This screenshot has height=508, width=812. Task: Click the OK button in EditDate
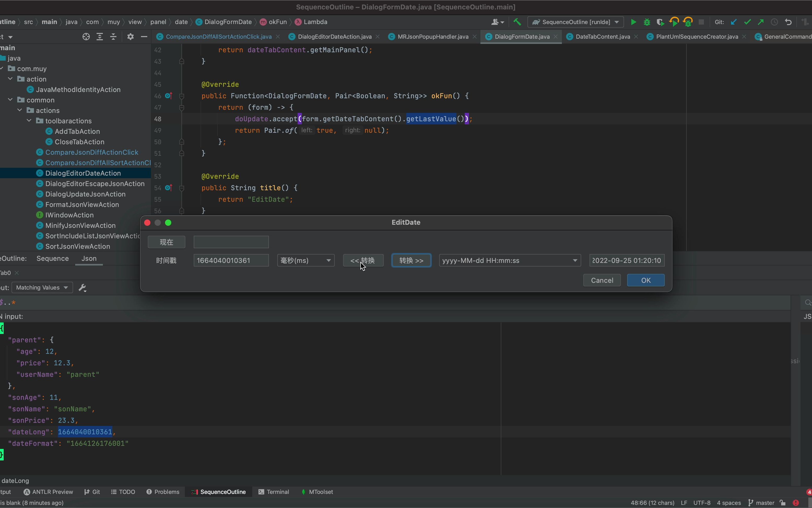click(645, 280)
